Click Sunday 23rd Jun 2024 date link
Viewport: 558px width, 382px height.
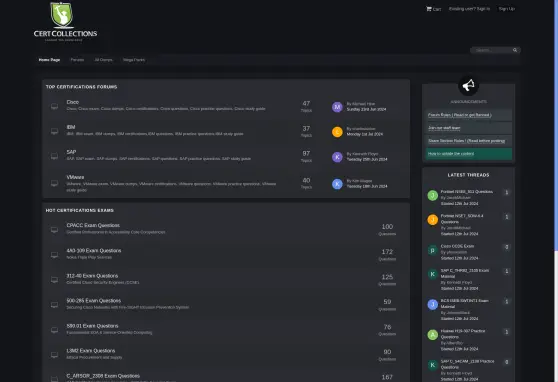366,109
